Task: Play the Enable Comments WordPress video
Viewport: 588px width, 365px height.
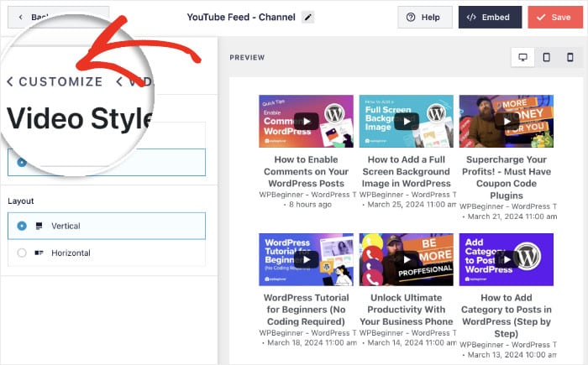Action: tap(306, 121)
